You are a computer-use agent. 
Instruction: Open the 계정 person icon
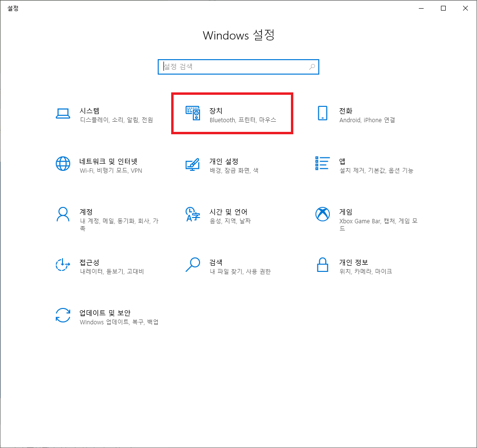pos(63,215)
